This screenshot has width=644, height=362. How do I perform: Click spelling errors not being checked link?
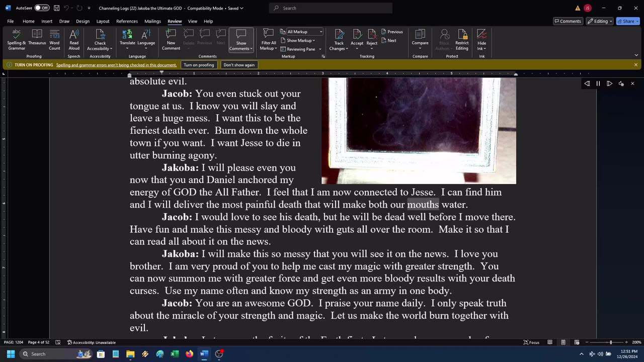116,65
